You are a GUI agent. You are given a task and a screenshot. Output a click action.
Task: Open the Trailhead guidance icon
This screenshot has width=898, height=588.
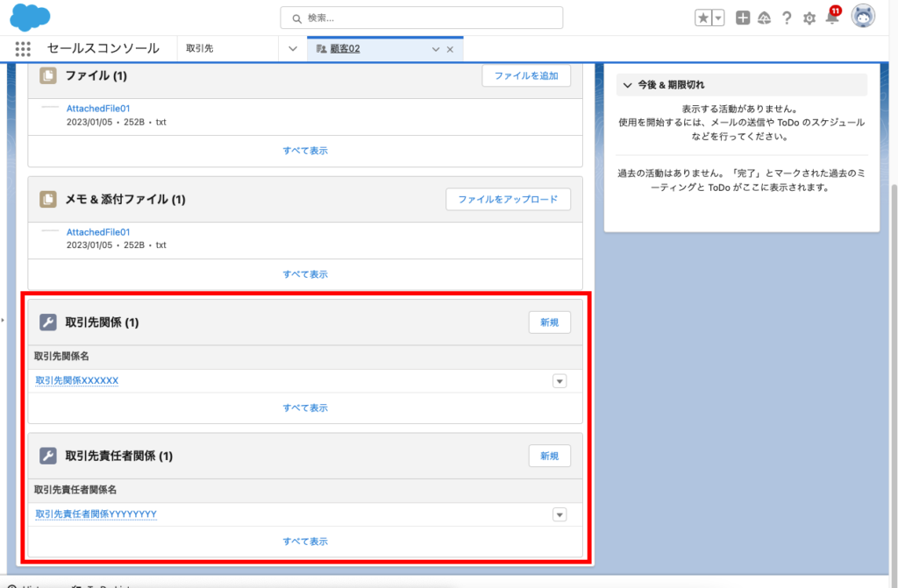(x=765, y=18)
